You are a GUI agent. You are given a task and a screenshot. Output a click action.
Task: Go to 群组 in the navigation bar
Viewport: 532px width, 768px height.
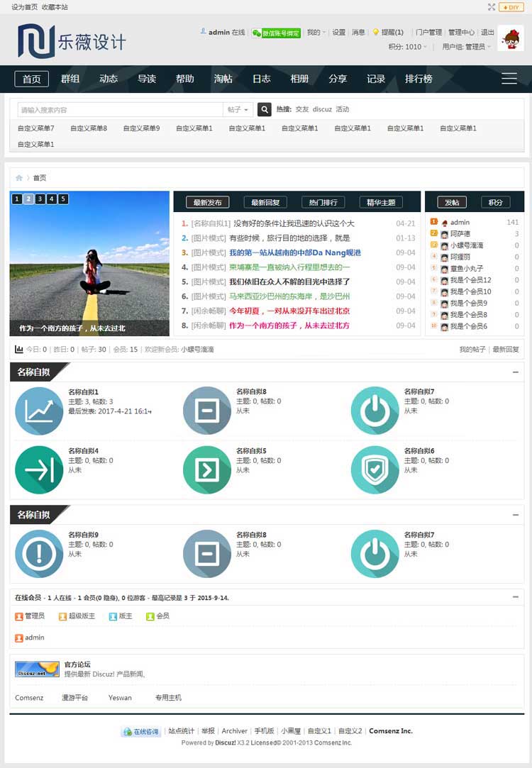[70, 79]
